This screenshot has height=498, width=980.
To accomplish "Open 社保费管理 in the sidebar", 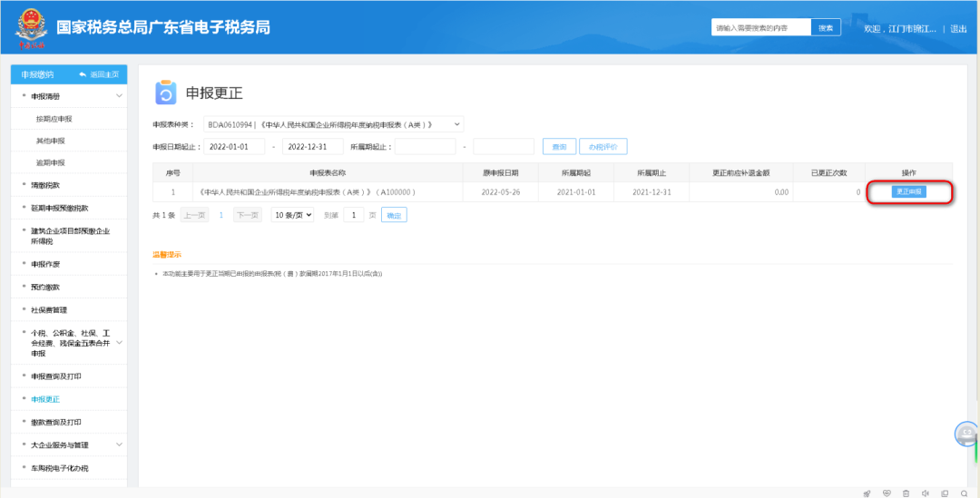I will click(49, 310).
